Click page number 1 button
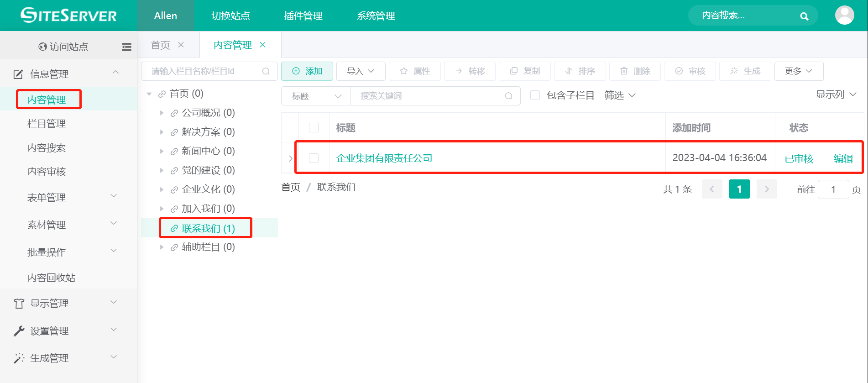Image resolution: width=868 pixels, height=383 pixels. pos(739,189)
